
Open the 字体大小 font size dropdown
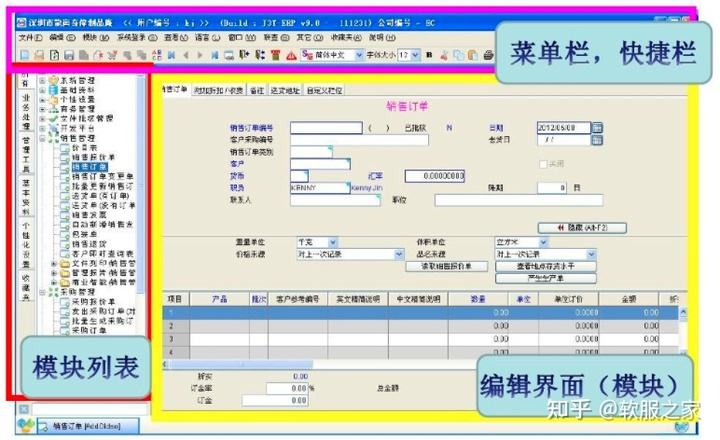pos(416,55)
